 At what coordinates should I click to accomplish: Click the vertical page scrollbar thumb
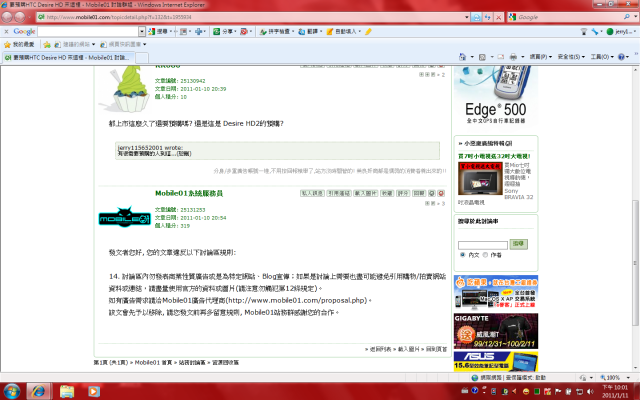[635, 261]
